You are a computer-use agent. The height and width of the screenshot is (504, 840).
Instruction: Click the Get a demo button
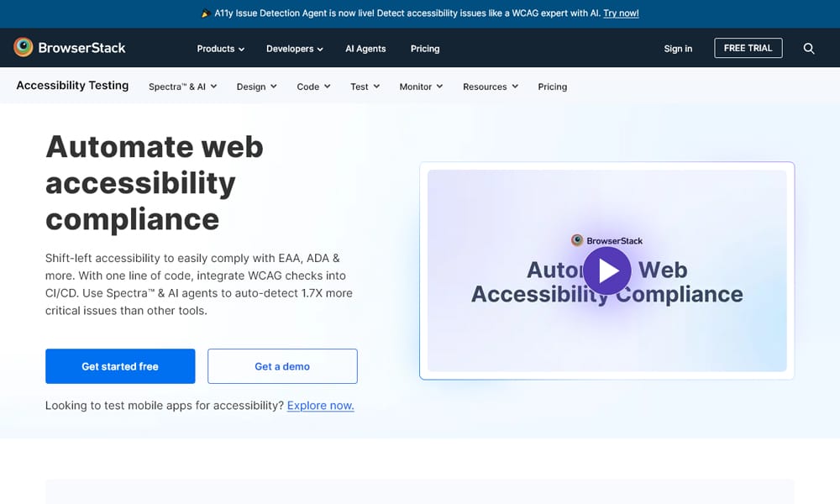coord(282,366)
